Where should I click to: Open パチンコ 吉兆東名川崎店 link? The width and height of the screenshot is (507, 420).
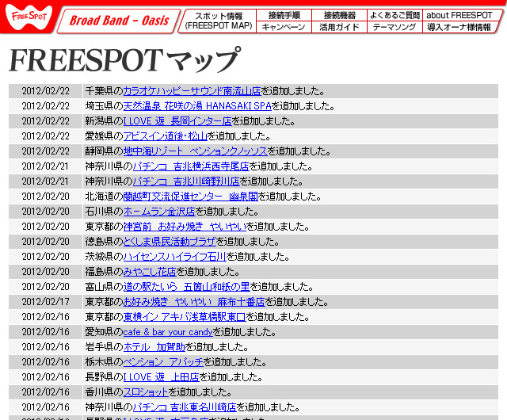point(185,407)
